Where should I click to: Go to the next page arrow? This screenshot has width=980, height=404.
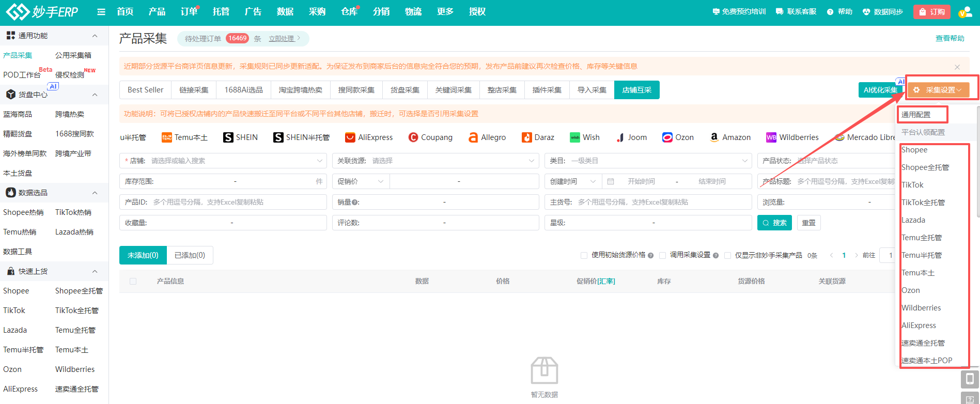(857, 255)
